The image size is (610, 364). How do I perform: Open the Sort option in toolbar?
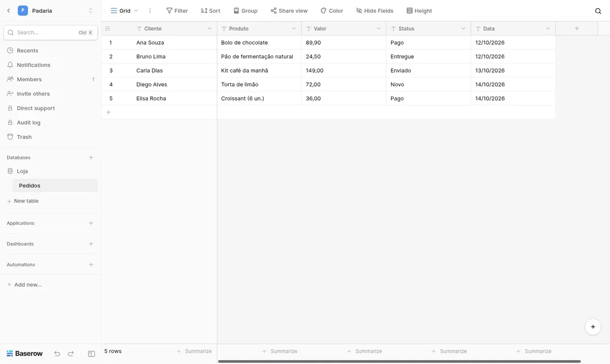210,11
